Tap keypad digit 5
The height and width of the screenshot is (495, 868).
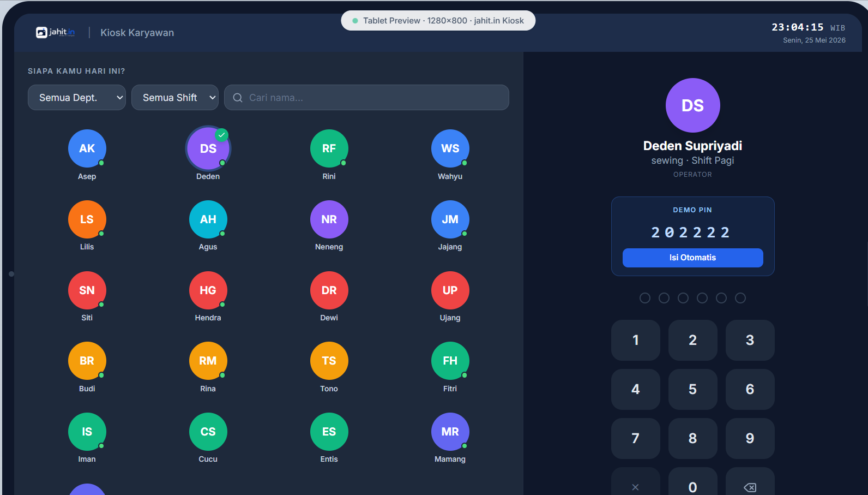point(693,389)
